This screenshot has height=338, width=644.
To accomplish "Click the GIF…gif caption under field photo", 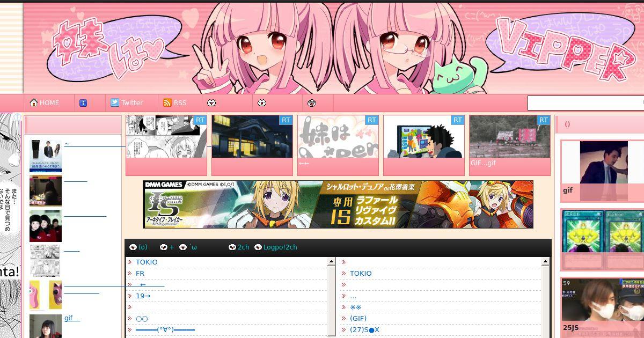I will 483,163.
